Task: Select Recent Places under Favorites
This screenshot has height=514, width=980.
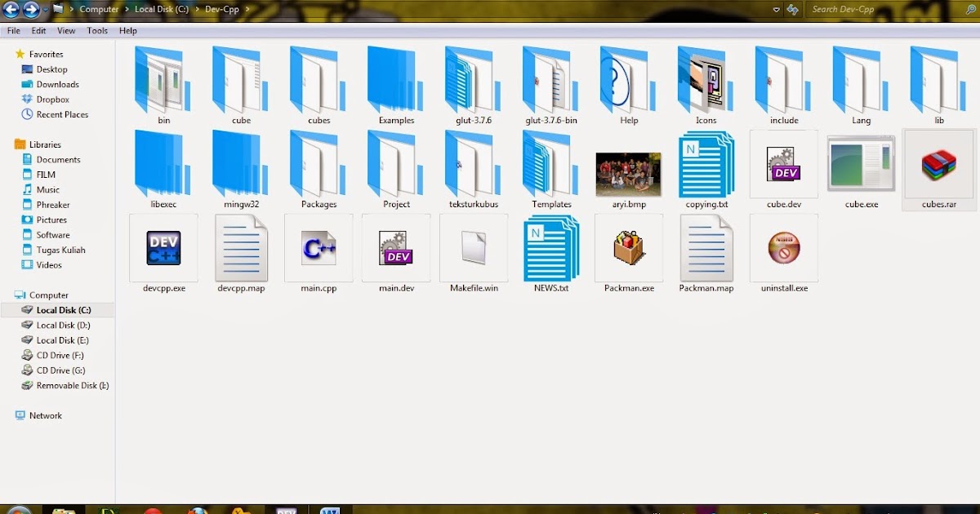Action: click(62, 114)
